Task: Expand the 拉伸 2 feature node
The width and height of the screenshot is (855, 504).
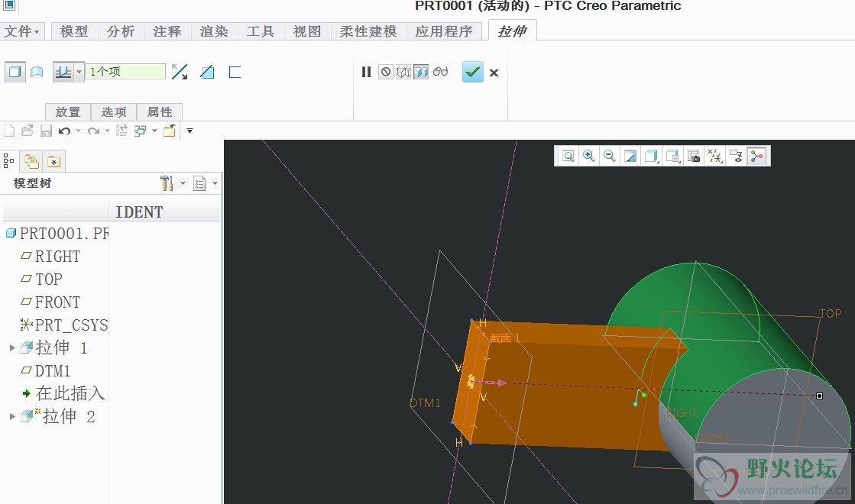Action: coord(12,416)
